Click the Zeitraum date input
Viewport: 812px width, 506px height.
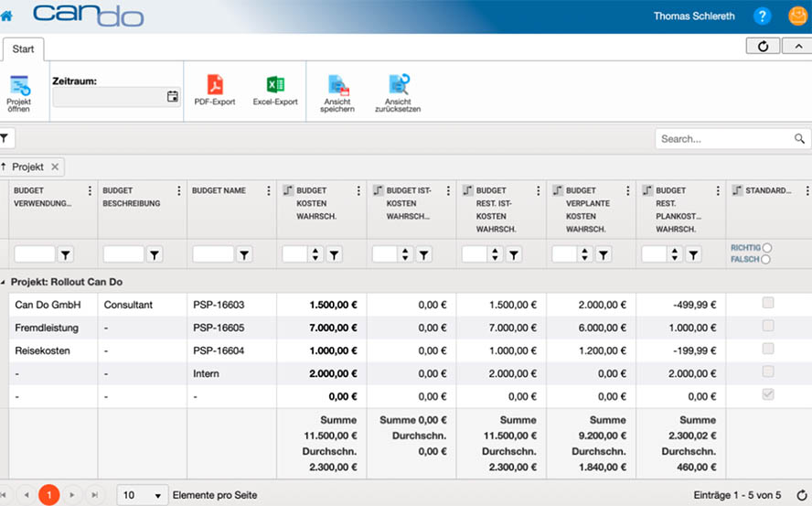tap(109, 96)
